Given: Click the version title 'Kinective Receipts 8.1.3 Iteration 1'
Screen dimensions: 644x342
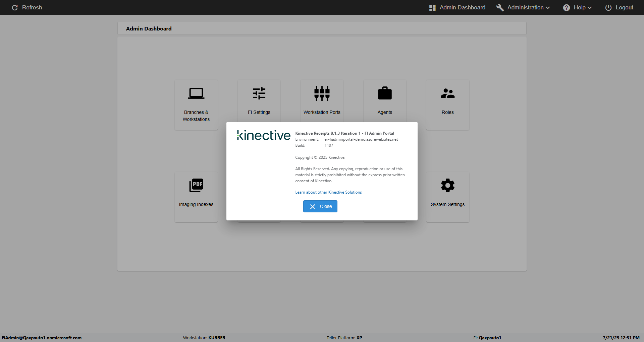Looking at the screenshot, I should [328, 133].
